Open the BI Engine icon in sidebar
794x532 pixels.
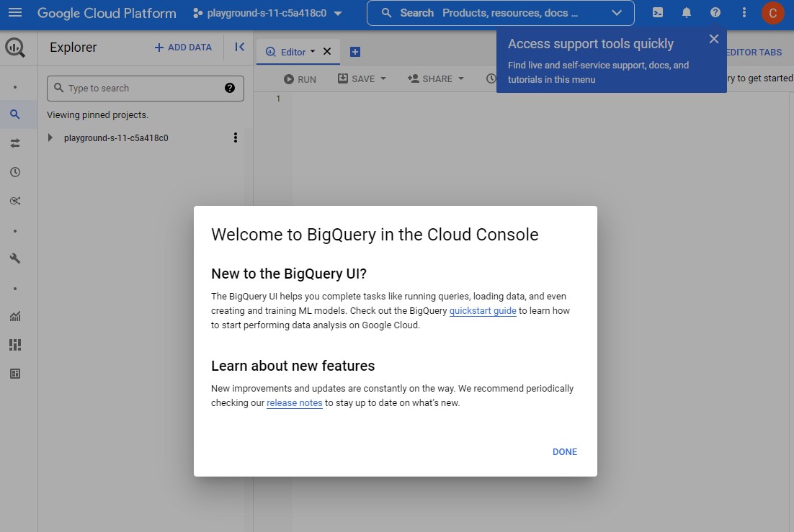[x=15, y=374]
